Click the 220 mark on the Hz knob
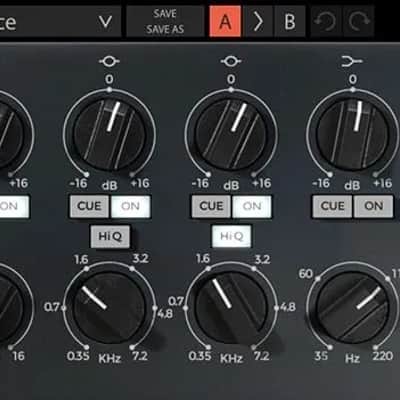Viewport: 400px width, 400px height. (383, 356)
